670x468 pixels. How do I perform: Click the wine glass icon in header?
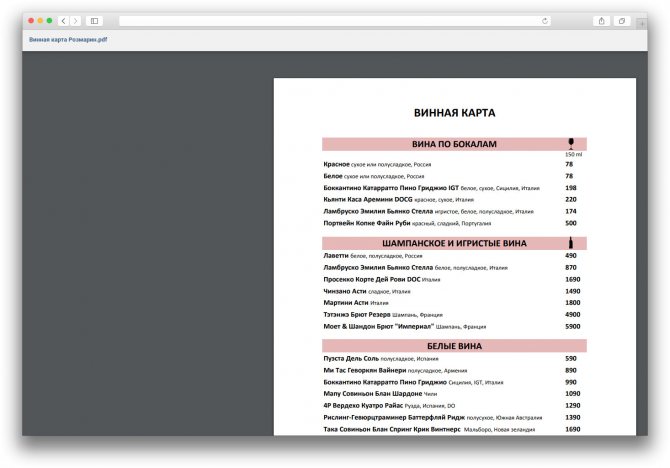[x=571, y=144]
